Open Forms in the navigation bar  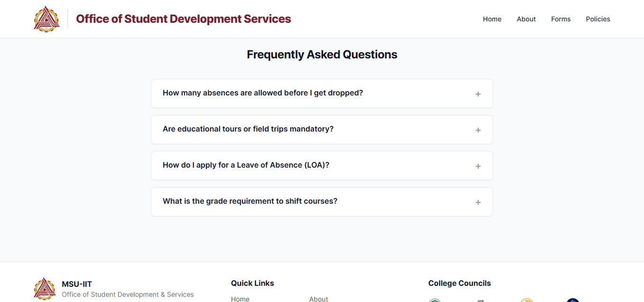(x=561, y=19)
